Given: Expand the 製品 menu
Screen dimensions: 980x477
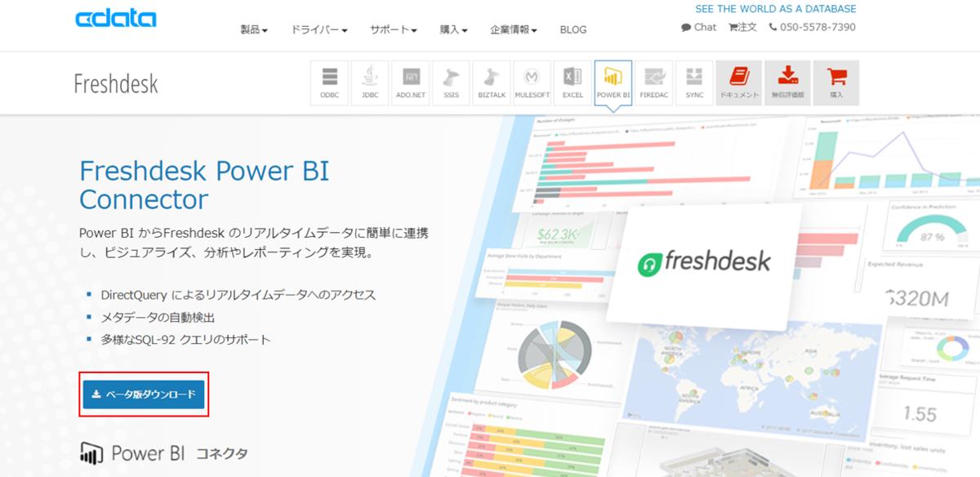Looking at the screenshot, I should coord(254,29).
